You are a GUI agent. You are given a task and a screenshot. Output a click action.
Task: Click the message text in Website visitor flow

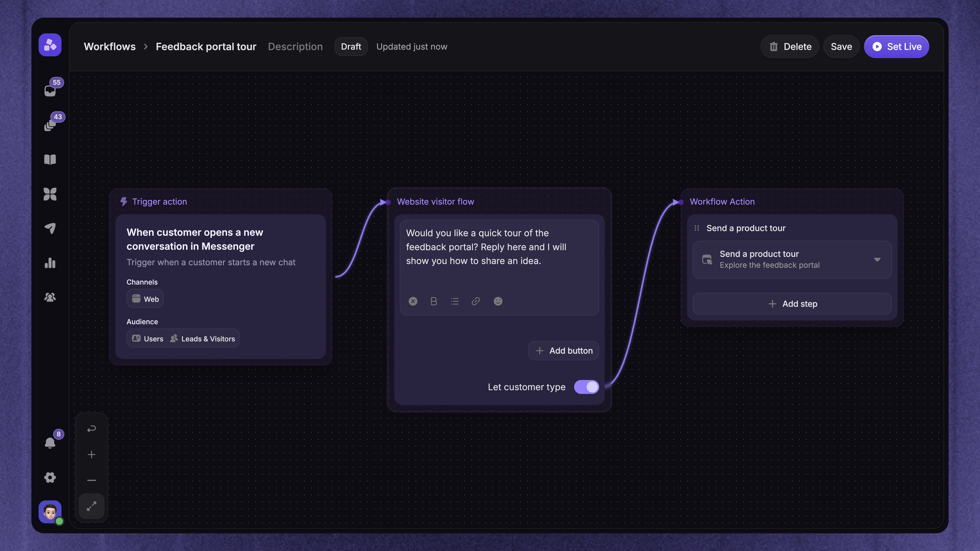pos(486,247)
